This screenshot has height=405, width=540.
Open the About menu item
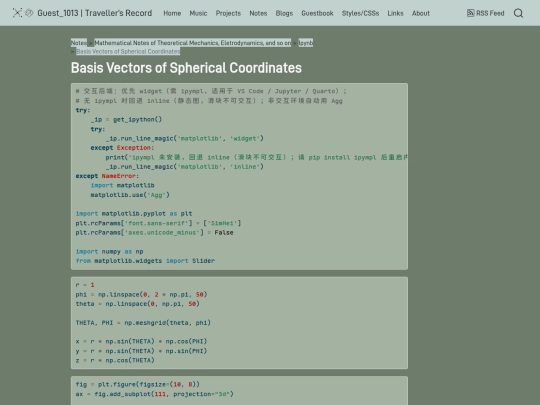click(x=421, y=13)
